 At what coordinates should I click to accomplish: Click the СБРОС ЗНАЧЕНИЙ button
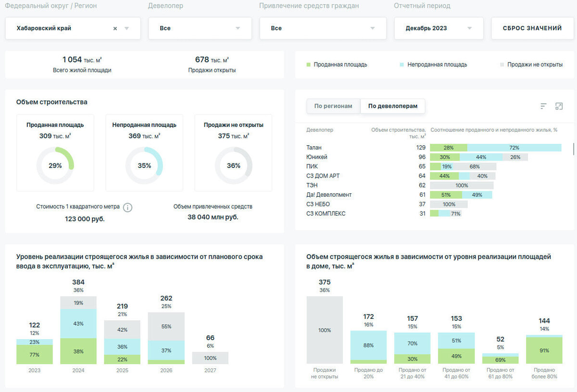point(532,28)
